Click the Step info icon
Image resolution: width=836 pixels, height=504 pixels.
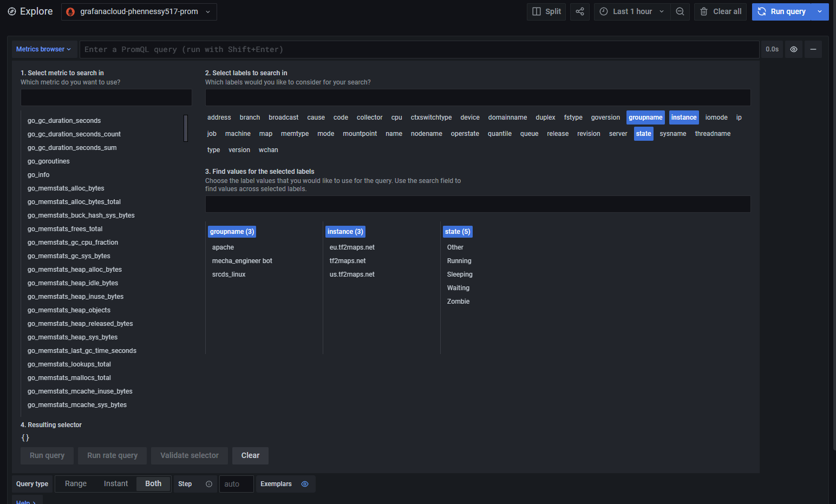point(209,484)
